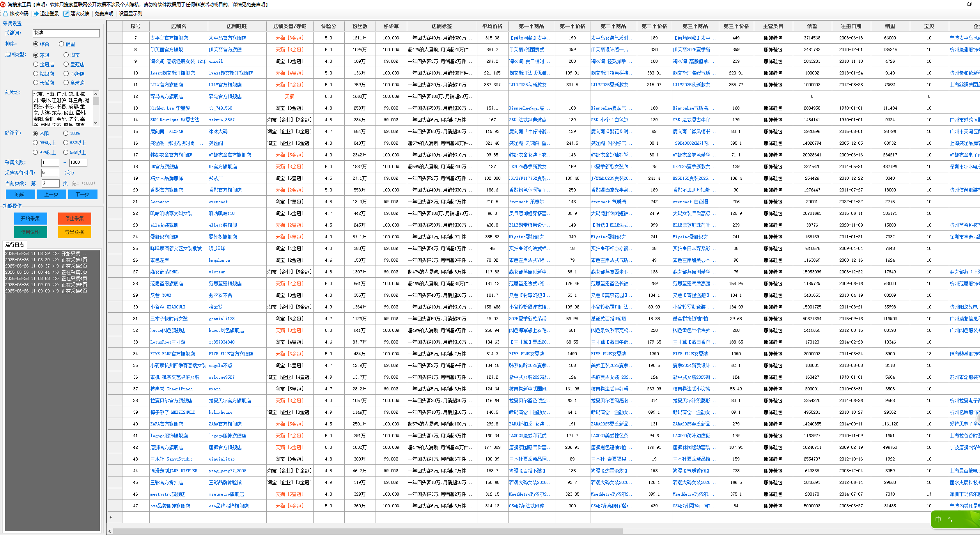The height and width of the screenshot is (535, 980).
Task: Open the 修改密码 menu item
Action: point(19,14)
